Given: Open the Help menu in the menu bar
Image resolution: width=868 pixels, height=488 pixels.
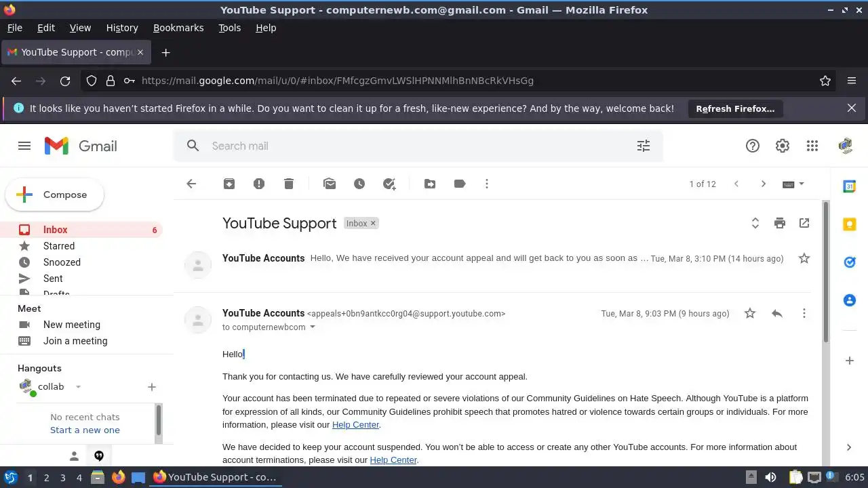Looking at the screenshot, I should pyautogui.click(x=266, y=28).
